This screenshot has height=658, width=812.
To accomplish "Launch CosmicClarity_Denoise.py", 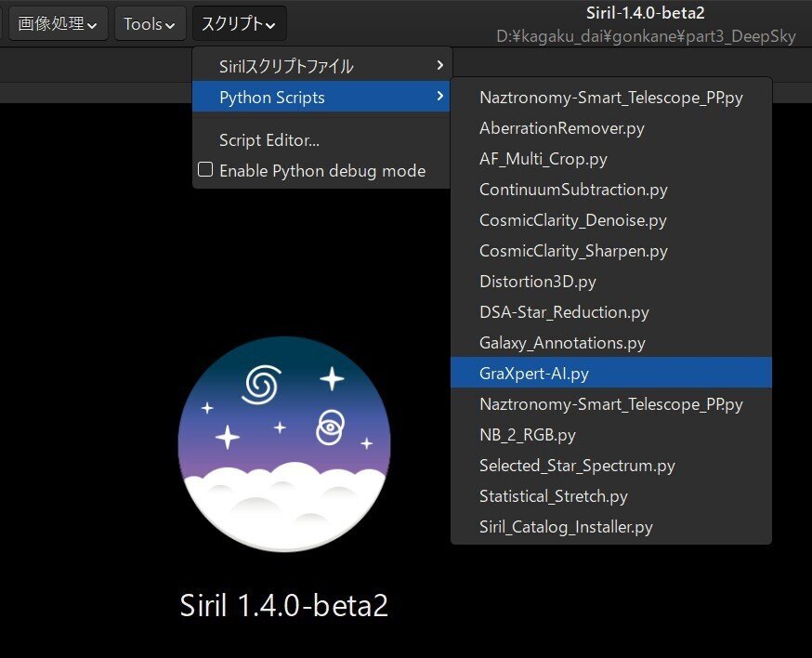I will click(x=571, y=220).
